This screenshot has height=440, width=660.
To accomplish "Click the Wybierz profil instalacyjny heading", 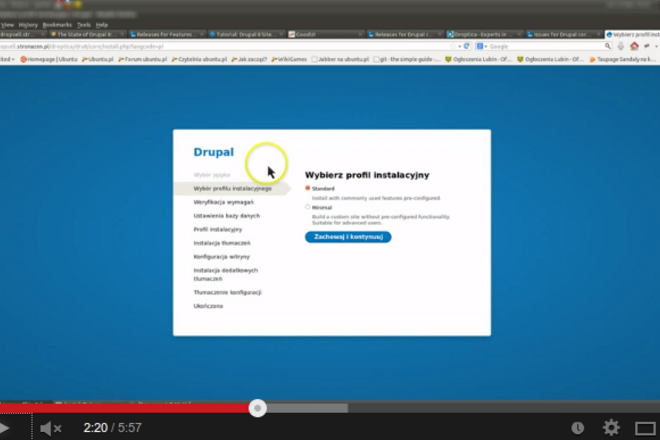I will coord(367,175).
